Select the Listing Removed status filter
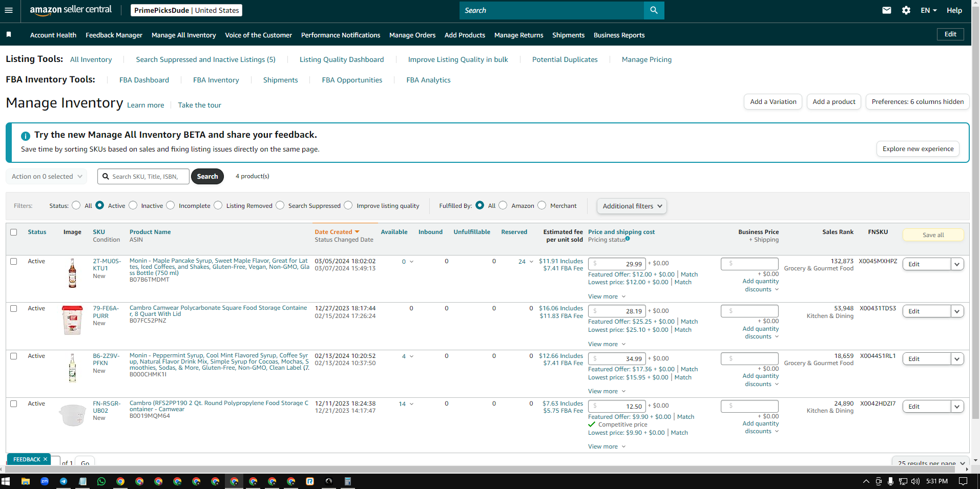Viewport: 980px width, 489px height. (218, 205)
